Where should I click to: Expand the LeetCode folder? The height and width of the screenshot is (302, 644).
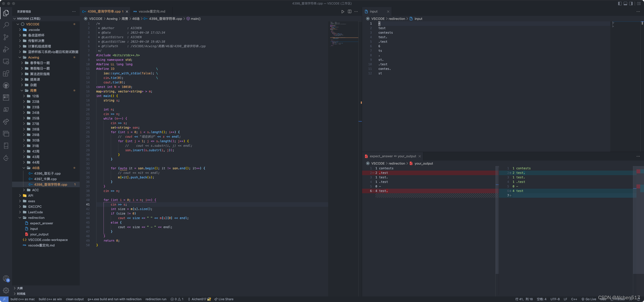35,212
